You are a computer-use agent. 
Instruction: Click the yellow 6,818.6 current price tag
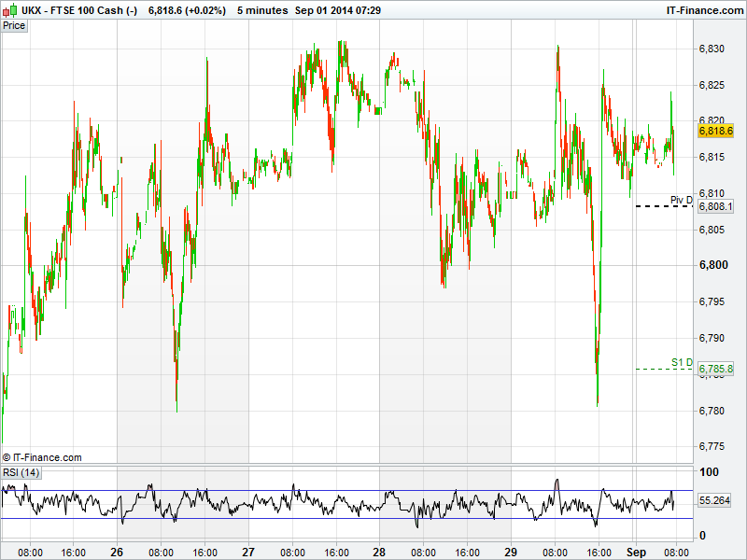715,133
